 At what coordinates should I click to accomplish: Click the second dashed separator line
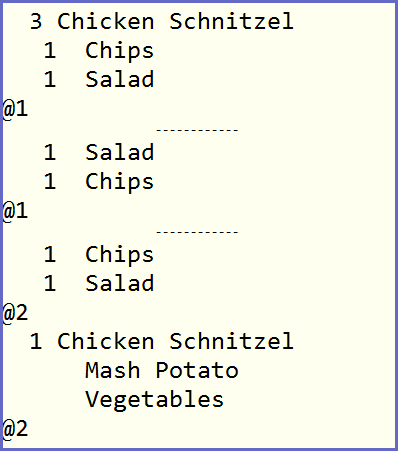(x=197, y=232)
